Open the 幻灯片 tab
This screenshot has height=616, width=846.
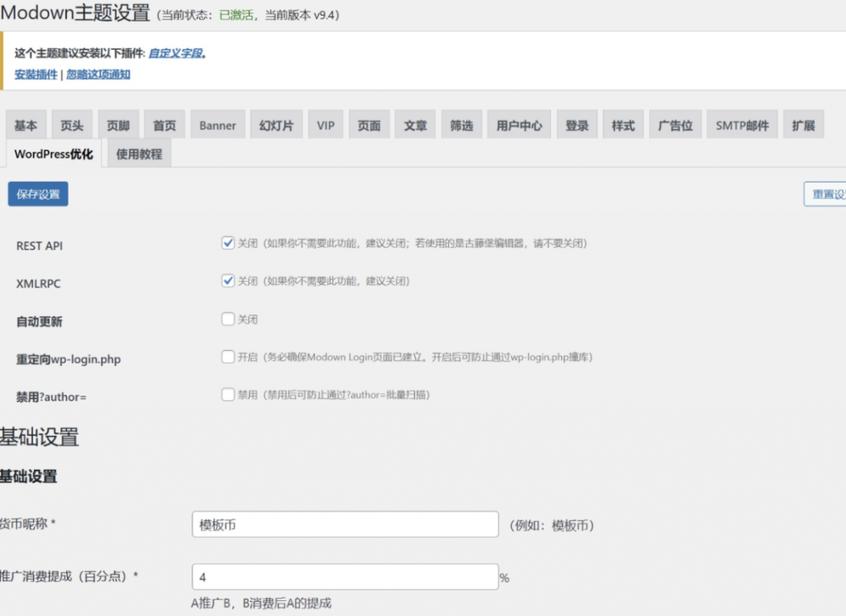coord(276,126)
